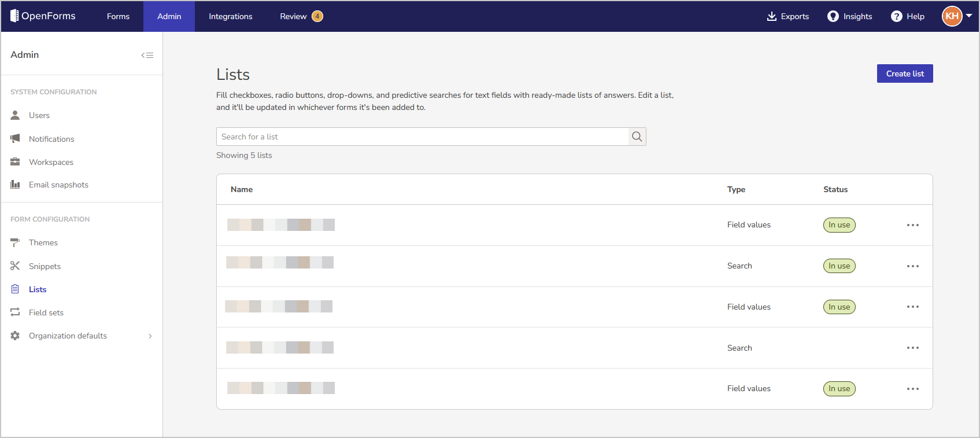Select Lists in sidebar
The image size is (980, 438).
(38, 289)
